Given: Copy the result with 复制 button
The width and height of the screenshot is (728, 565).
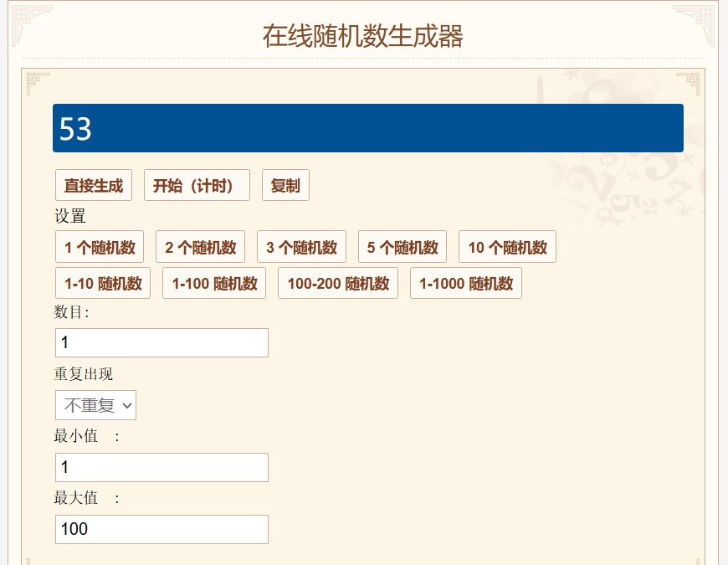Looking at the screenshot, I should (x=285, y=185).
